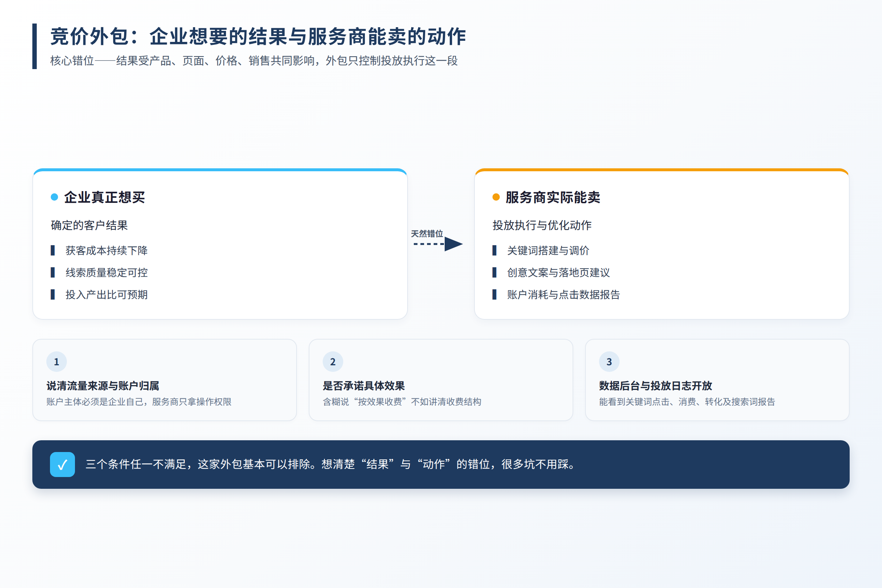Click the numbered circle 1 badge
This screenshot has height=588, width=882.
(x=57, y=362)
